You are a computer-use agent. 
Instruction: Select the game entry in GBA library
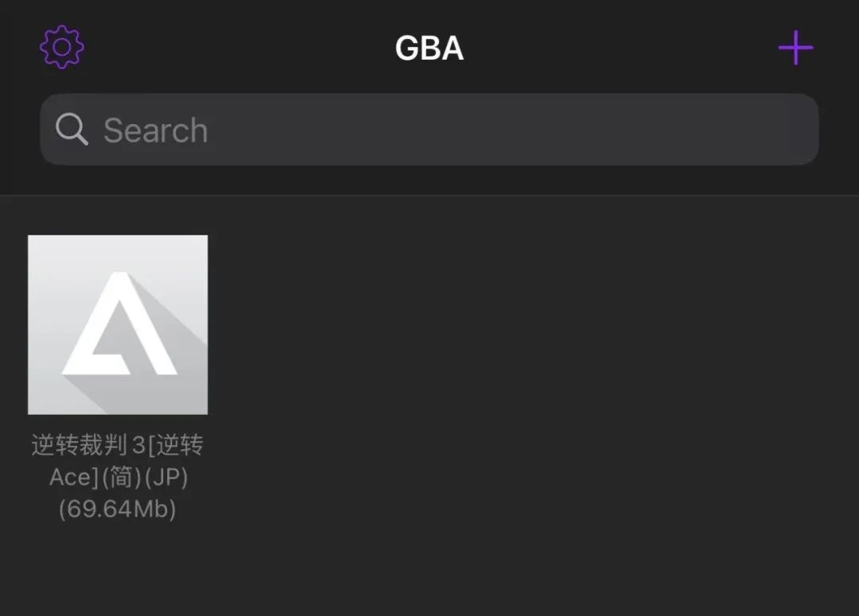[118, 378]
